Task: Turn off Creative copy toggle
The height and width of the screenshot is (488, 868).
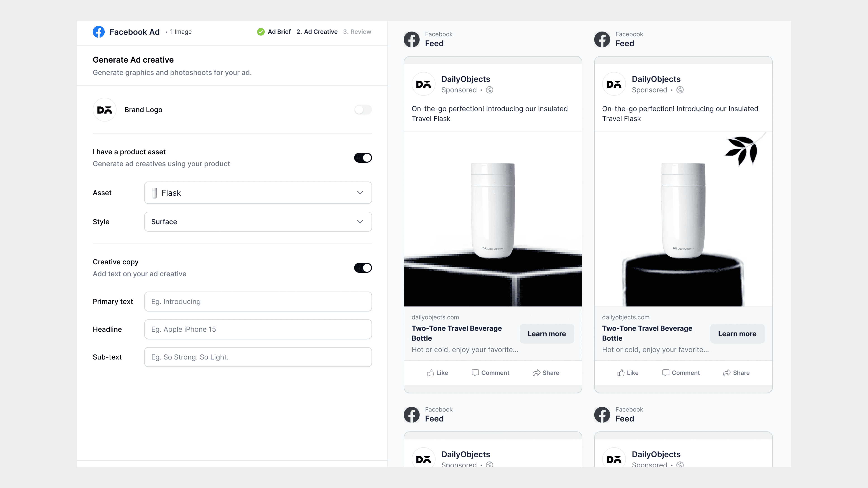Action: (363, 268)
